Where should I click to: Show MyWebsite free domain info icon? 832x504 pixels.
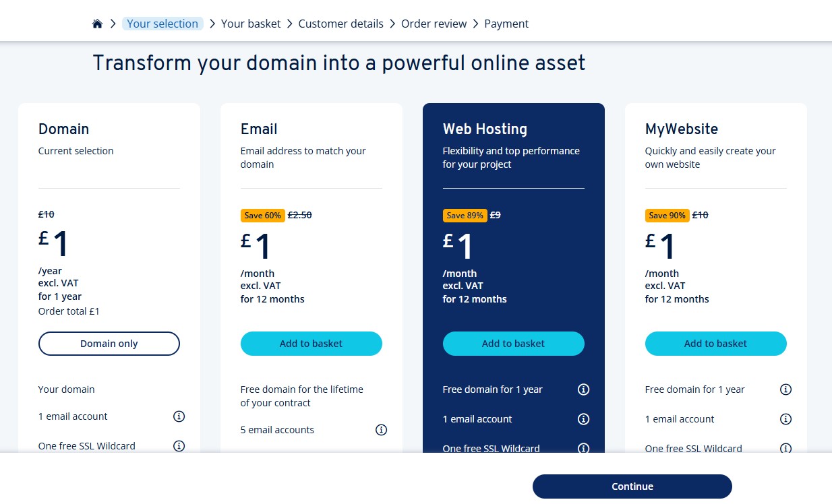785,389
